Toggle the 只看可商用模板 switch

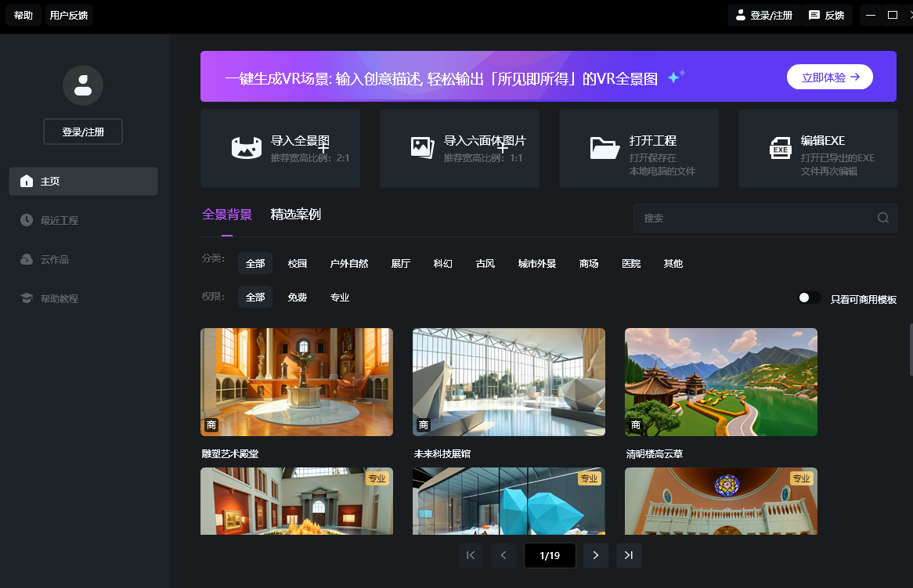tap(810, 298)
